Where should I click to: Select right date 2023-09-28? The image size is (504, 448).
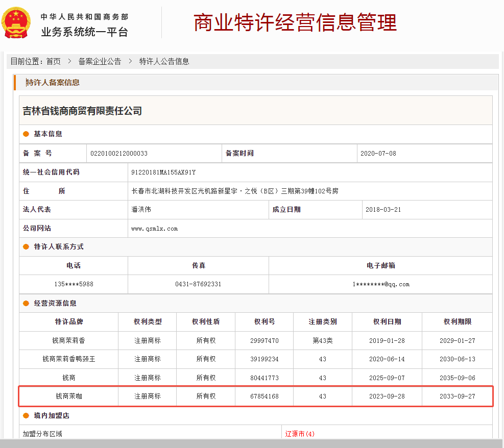387,396
